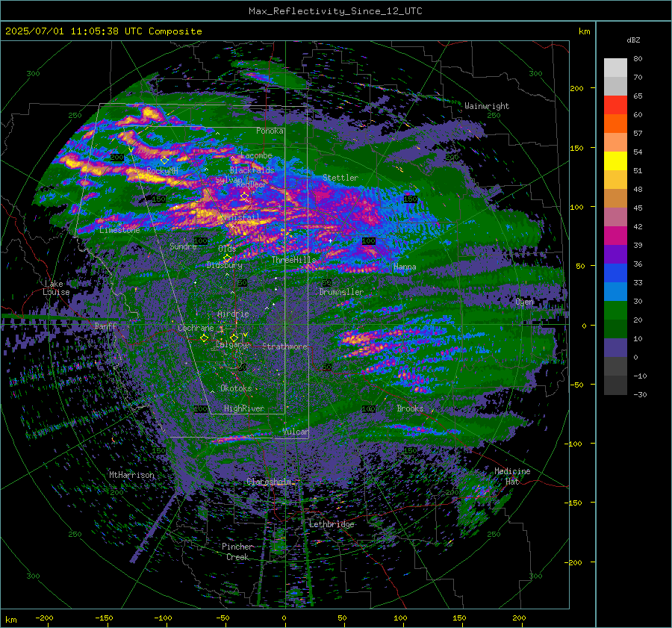The width and height of the screenshot is (672, 628).
Task: Click the km unit label at bottom-left corner
Action: coord(10,620)
